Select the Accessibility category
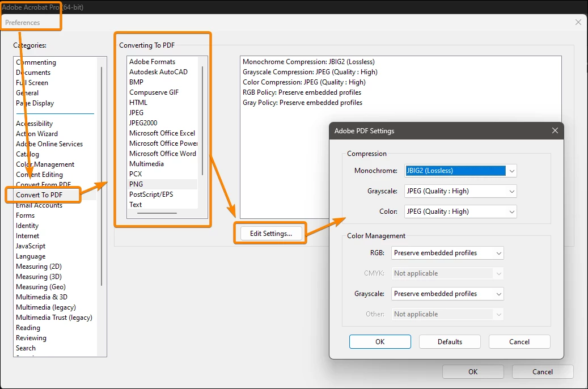The width and height of the screenshot is (588, 389). 34,124
